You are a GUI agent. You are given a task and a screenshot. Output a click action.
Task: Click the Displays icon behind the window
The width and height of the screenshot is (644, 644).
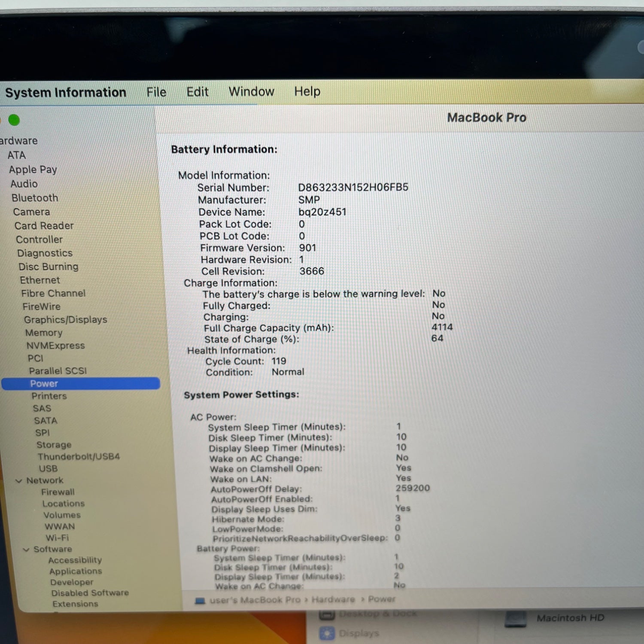(327, 633)
